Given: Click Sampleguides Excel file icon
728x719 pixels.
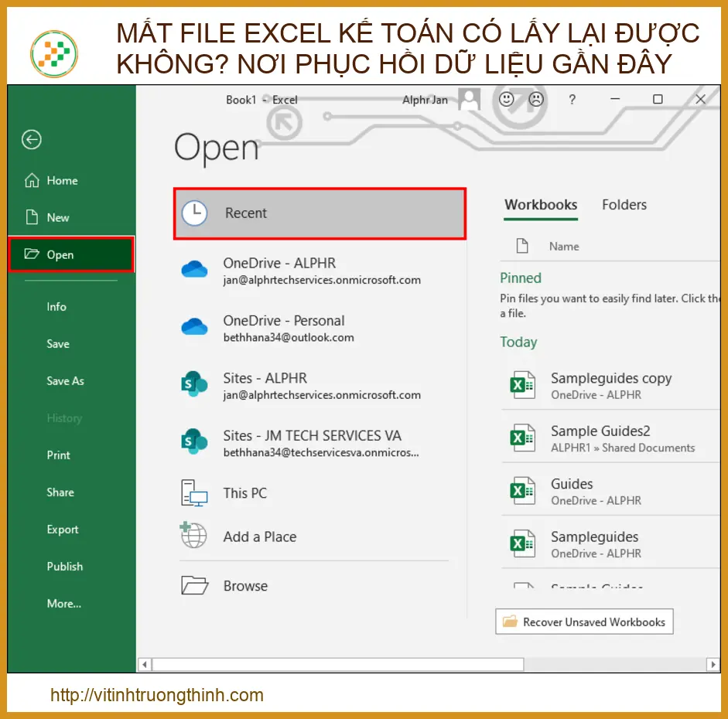Looking at the screenshot, I should 522,544.
